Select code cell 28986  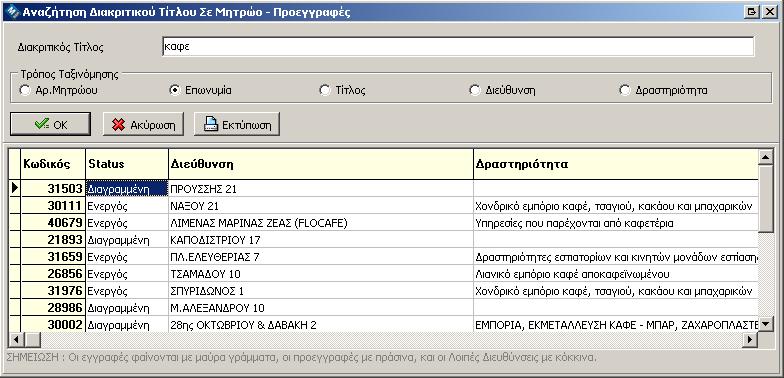(53, 308)
